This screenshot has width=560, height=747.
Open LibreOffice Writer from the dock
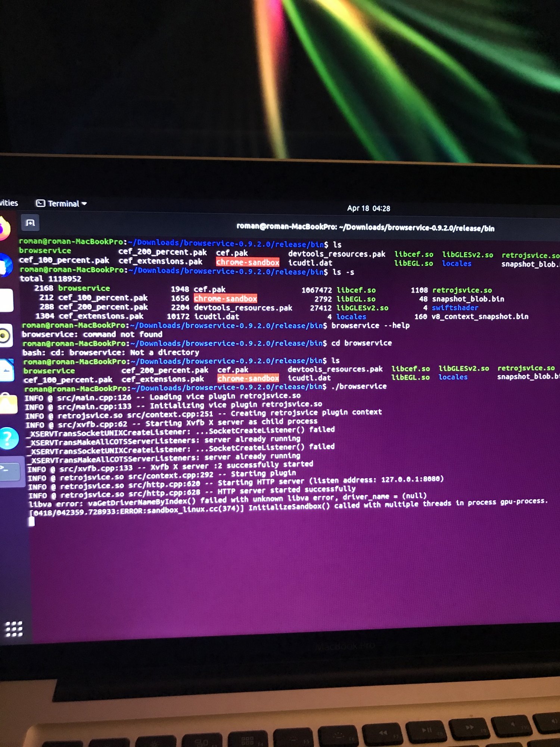point(7,370)
